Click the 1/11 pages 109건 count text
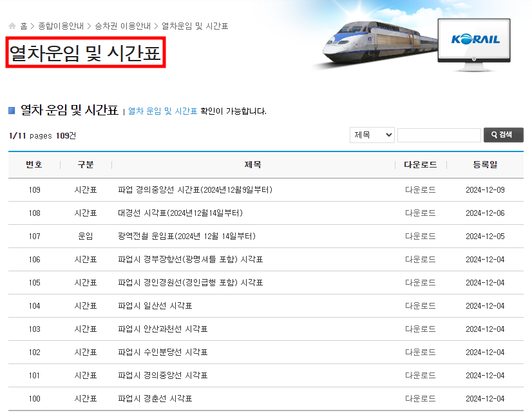Viewport: 532px width, 415px height. click(x=43, y=136)
